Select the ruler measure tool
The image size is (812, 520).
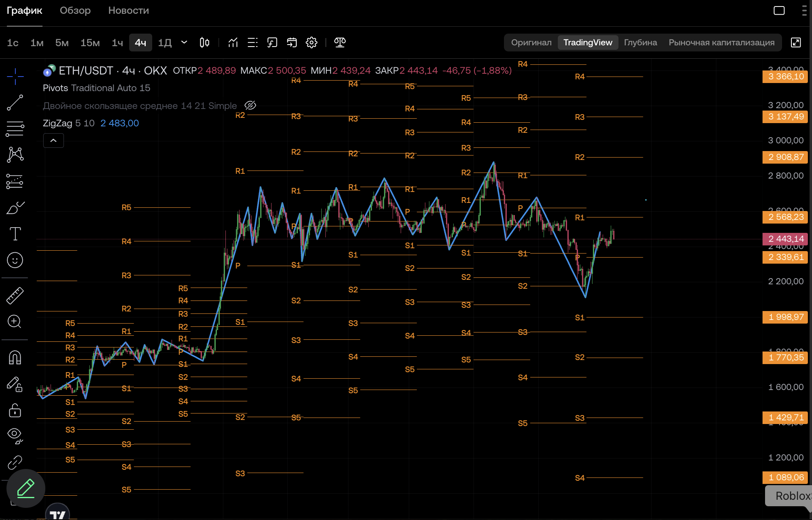click(x=15, y=296)
